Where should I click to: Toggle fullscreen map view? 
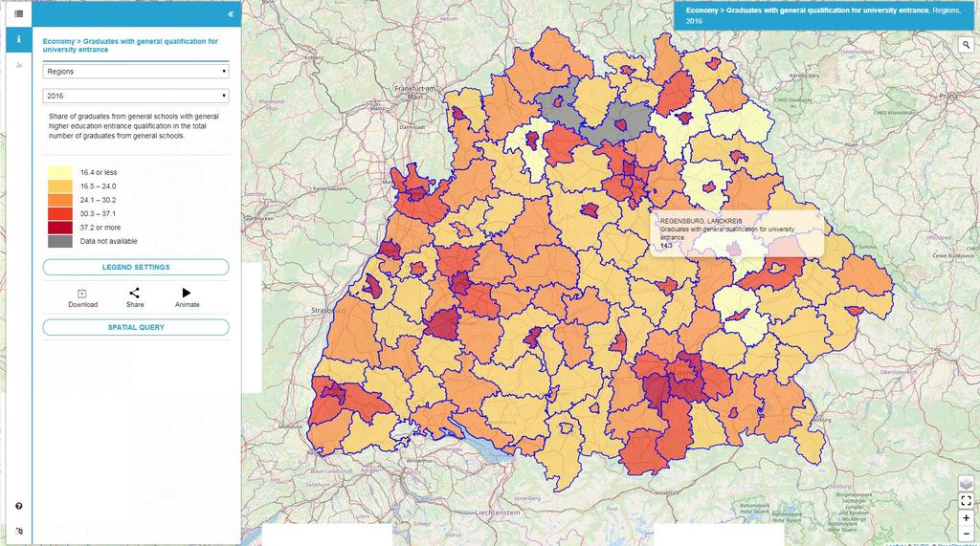tap(966, 501)
